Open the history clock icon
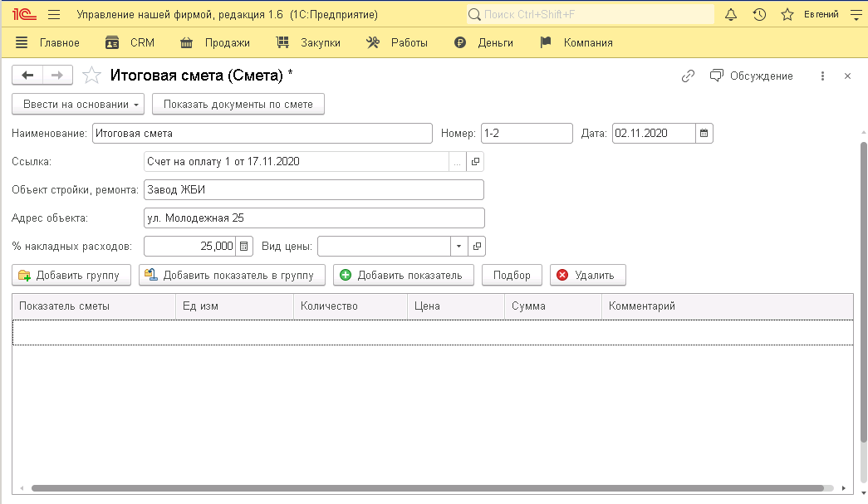This screenshot has width=868, height=504. tap(758, 15)
